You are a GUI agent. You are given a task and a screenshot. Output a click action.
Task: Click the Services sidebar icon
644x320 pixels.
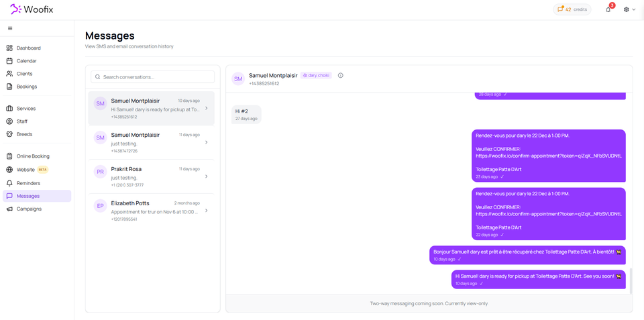9,109
